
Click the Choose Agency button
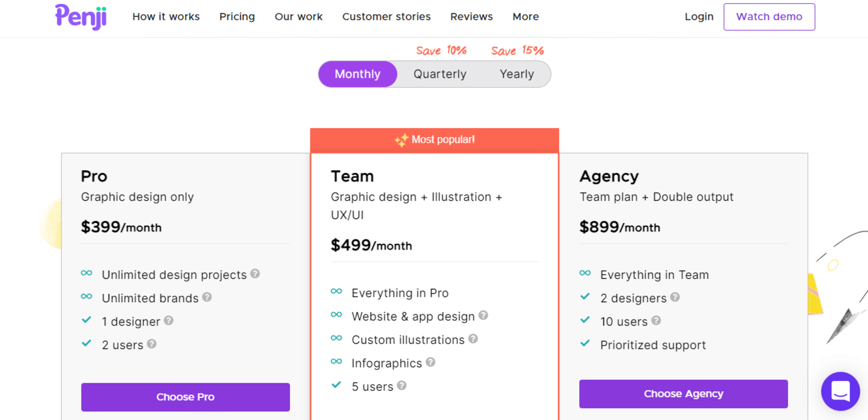[683, 394]
